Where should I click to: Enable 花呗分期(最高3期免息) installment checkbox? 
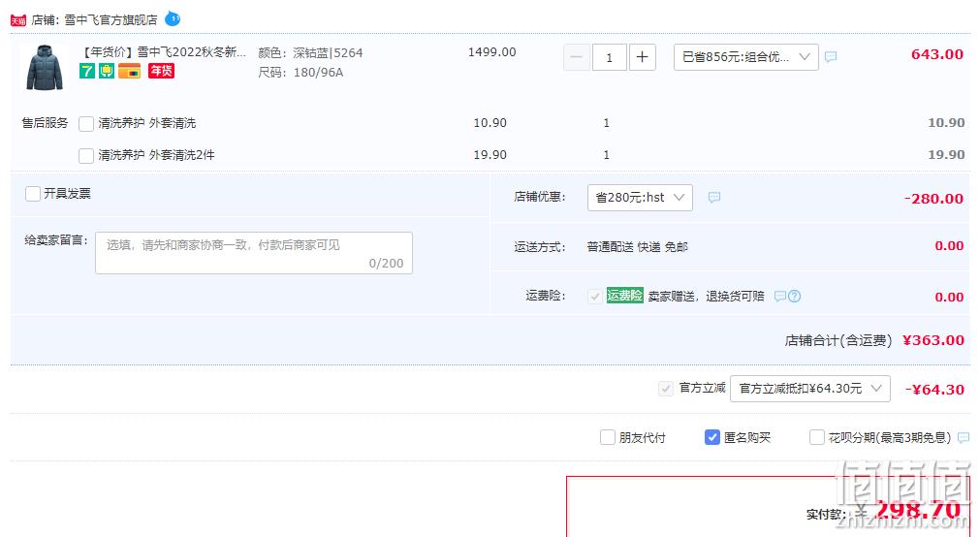point(816,437)
